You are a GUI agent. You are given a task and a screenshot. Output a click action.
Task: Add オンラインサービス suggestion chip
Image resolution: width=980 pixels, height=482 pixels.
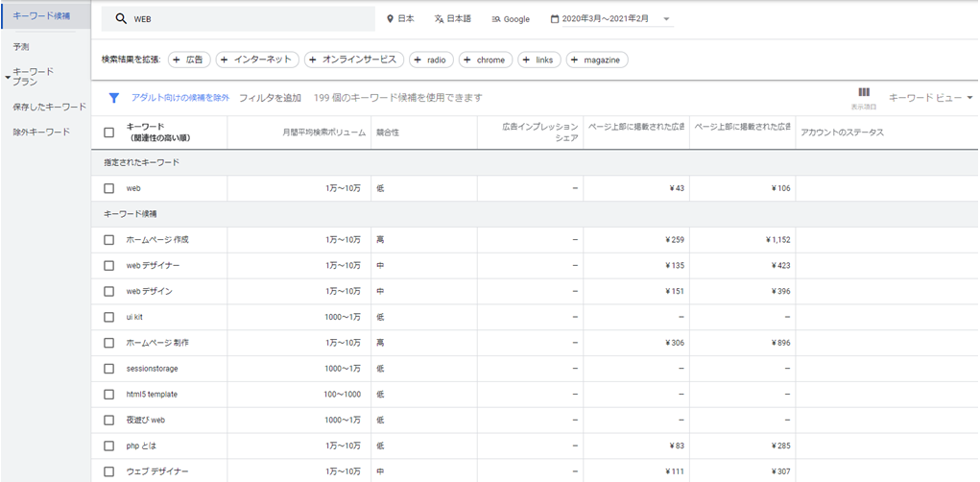coord(354,60)
